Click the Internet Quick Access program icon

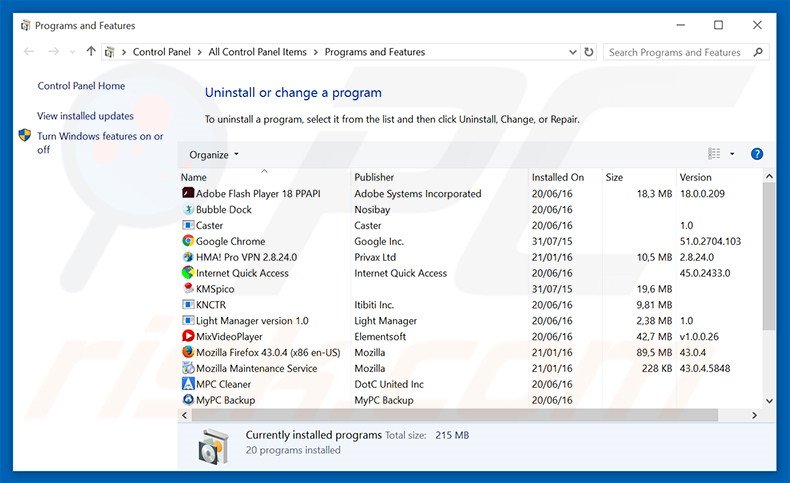pyautogui.click(x=188, y=272)
